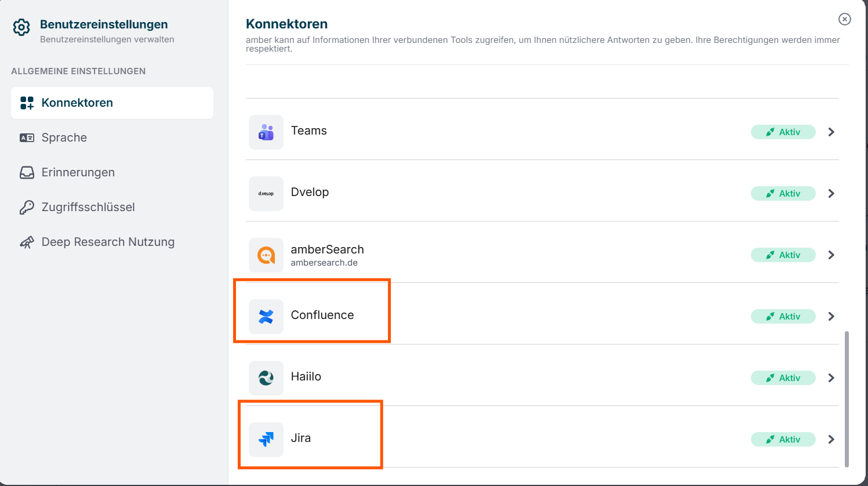This screenshot has width=868, height=486.
Task: Click the Confluence connector icon
Action: [x=266, y=317]
